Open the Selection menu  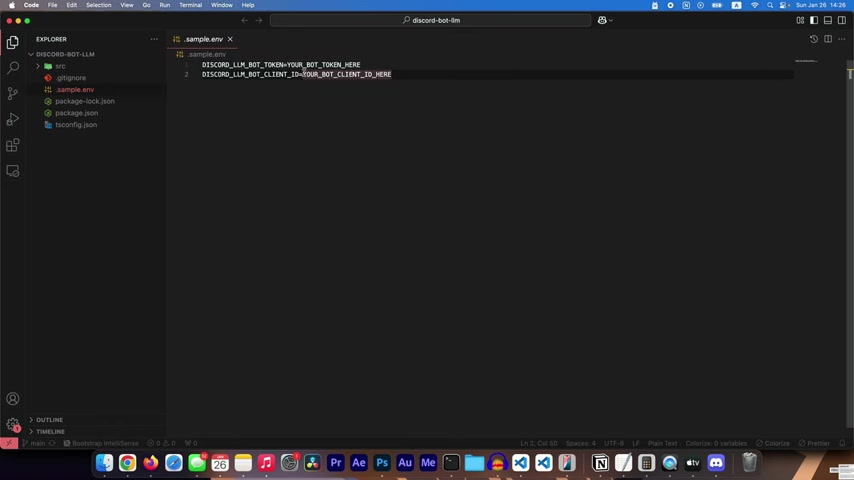[99, 5]
